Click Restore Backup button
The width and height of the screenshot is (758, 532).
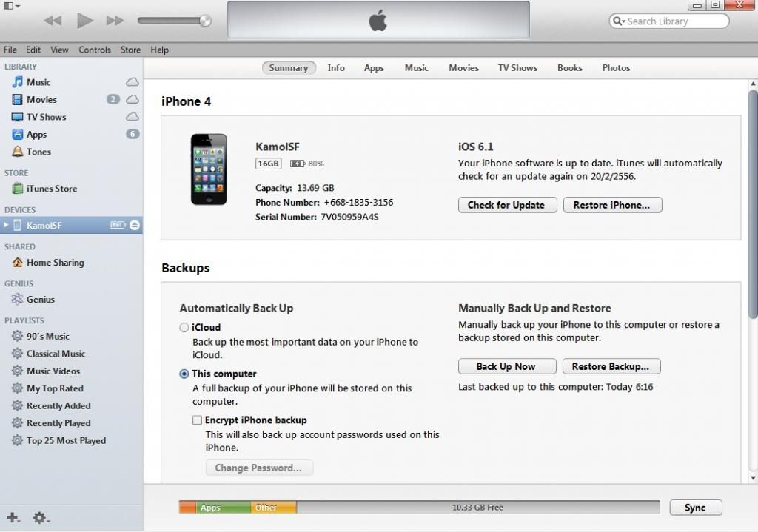click(611, 366)
